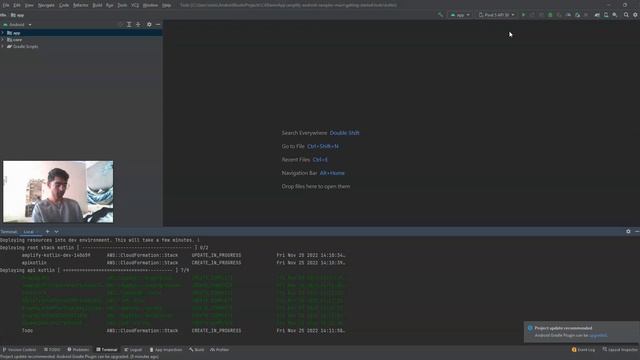Expand the core module in project tree
The image size is (640, 360).
pos(3,40)
